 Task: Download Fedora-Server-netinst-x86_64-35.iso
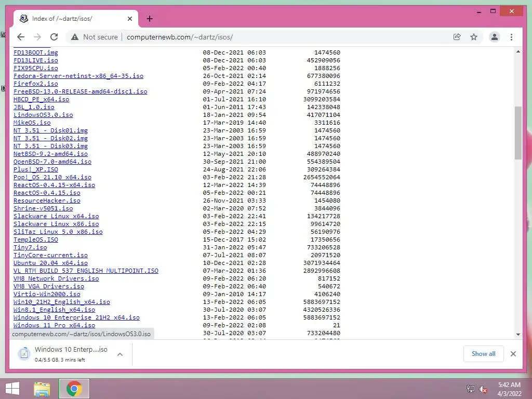(x=78, y=76)
